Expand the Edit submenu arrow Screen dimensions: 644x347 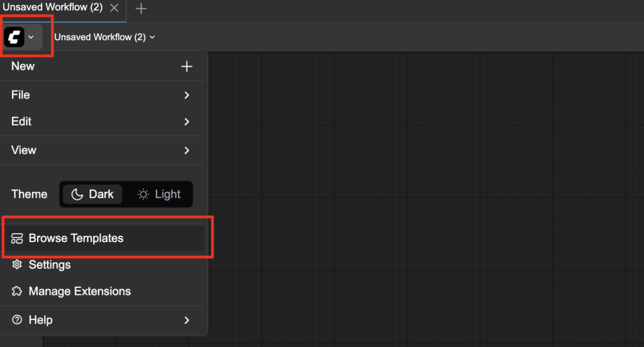(187, 121)
